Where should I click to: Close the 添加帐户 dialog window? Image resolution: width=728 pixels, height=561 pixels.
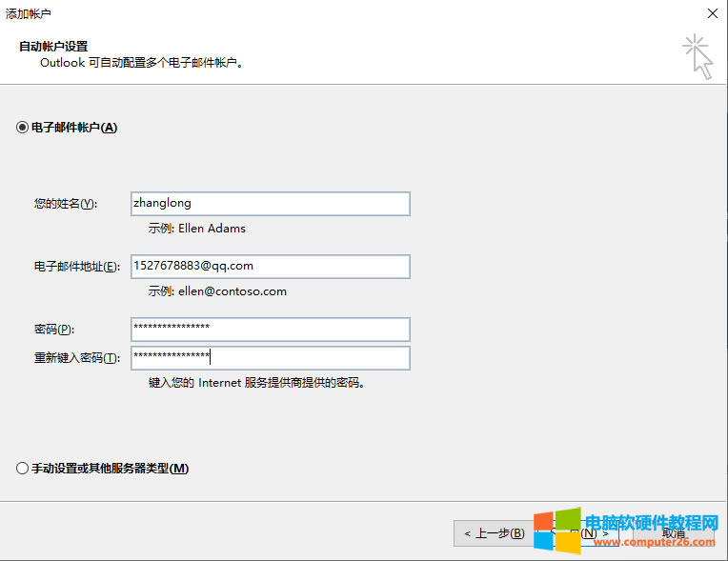pos(711,13)
